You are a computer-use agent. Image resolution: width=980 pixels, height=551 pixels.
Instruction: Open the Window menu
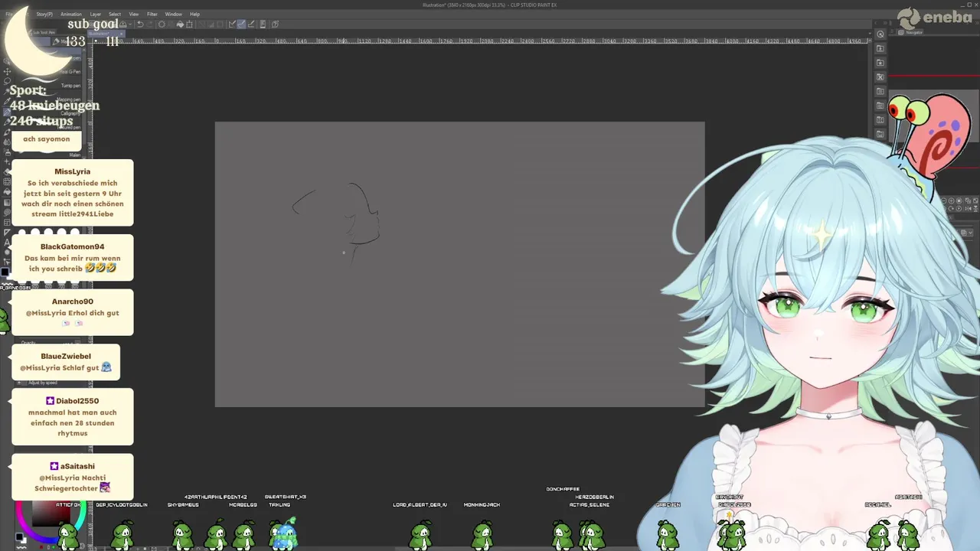(x=174, y=14)
